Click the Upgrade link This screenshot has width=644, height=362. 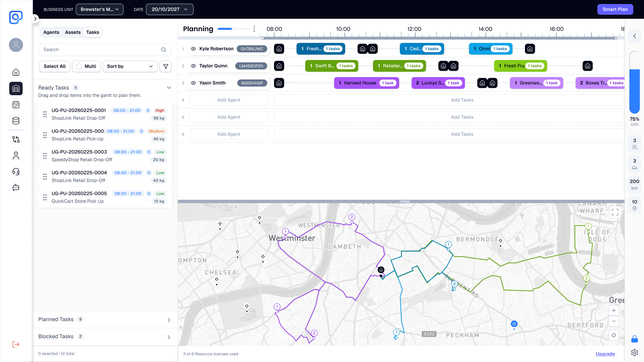click(x=605, y=354)
